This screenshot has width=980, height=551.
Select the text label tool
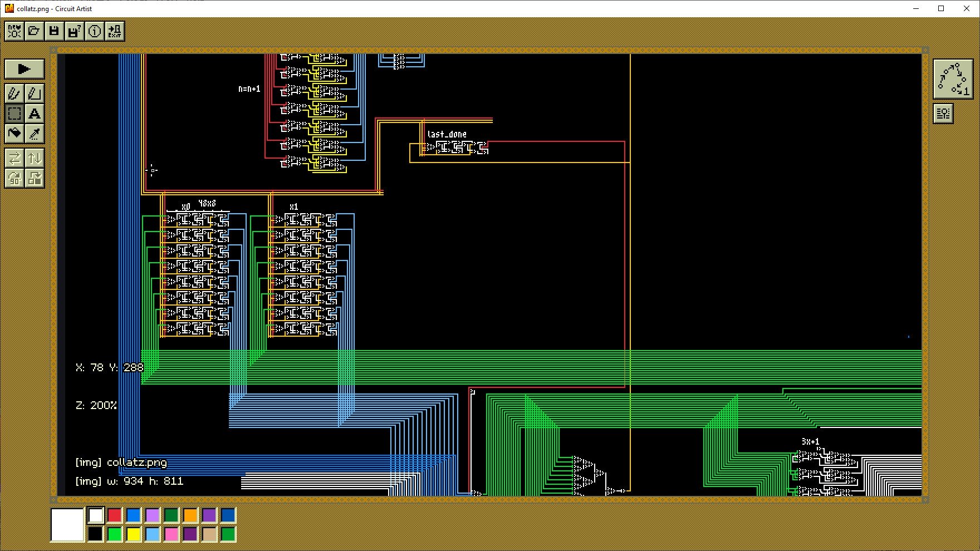[35, 114]
